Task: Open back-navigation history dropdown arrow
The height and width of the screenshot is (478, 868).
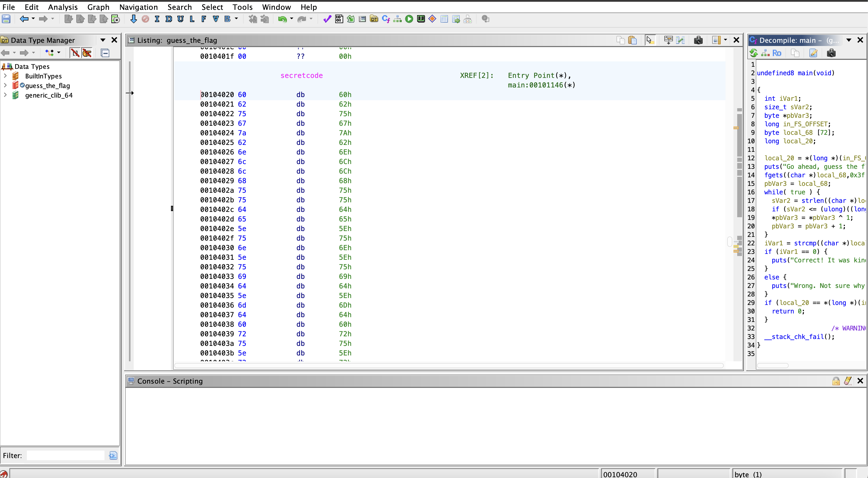Action: (x=33, y=19)
